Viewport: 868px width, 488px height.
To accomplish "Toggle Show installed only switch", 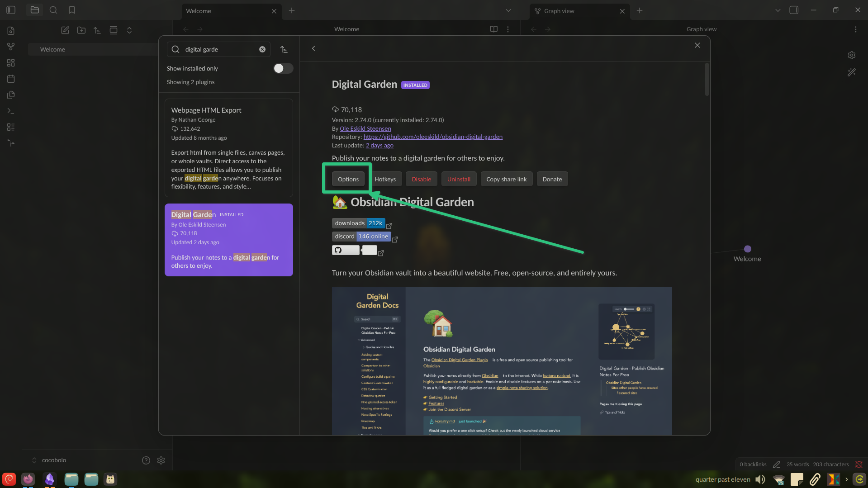I will pos(284,68).
